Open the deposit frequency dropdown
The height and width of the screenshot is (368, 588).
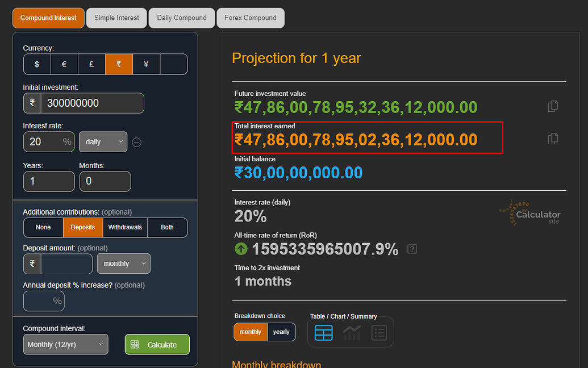click(123, 263)
